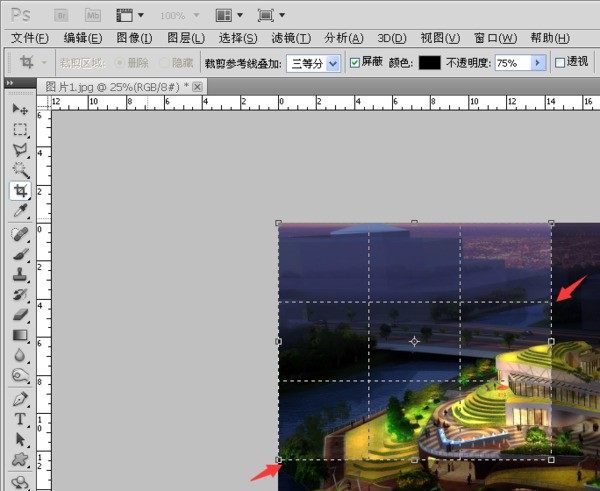Select the Eraser tool
600x491 pixels.
20,316
